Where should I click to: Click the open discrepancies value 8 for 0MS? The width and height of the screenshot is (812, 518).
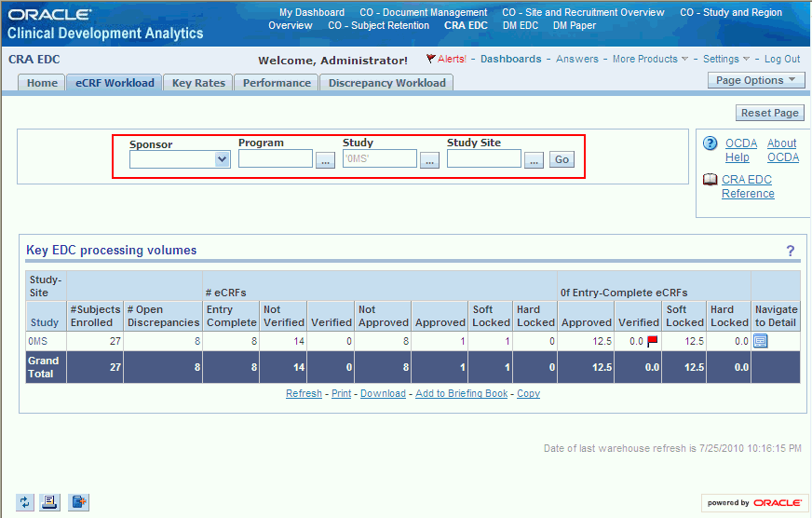coord(197,341)
